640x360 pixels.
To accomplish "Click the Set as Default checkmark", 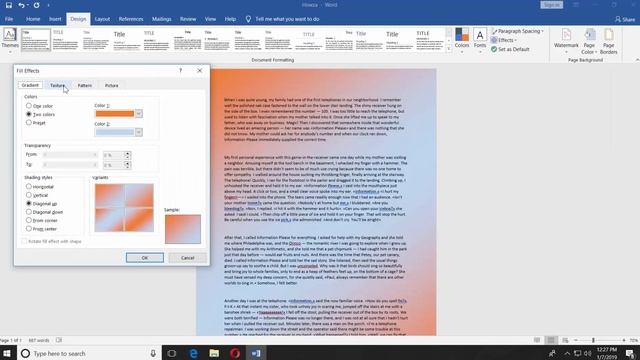I will (x=494, y=49).
